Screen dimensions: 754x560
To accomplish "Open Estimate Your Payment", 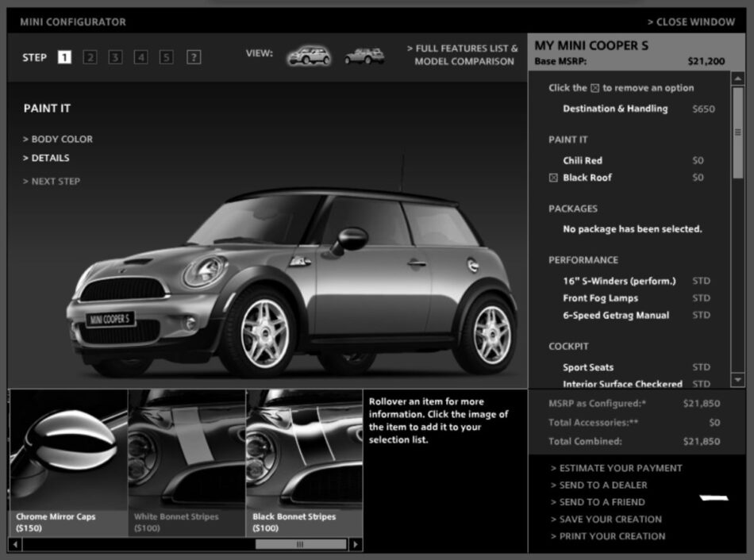I will coord(617,468).
